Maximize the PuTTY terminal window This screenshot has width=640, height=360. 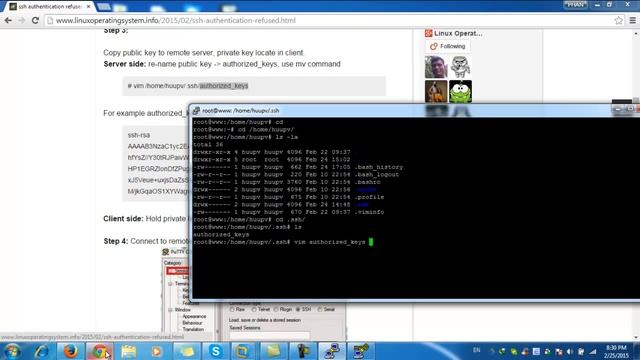coord(630,109)
